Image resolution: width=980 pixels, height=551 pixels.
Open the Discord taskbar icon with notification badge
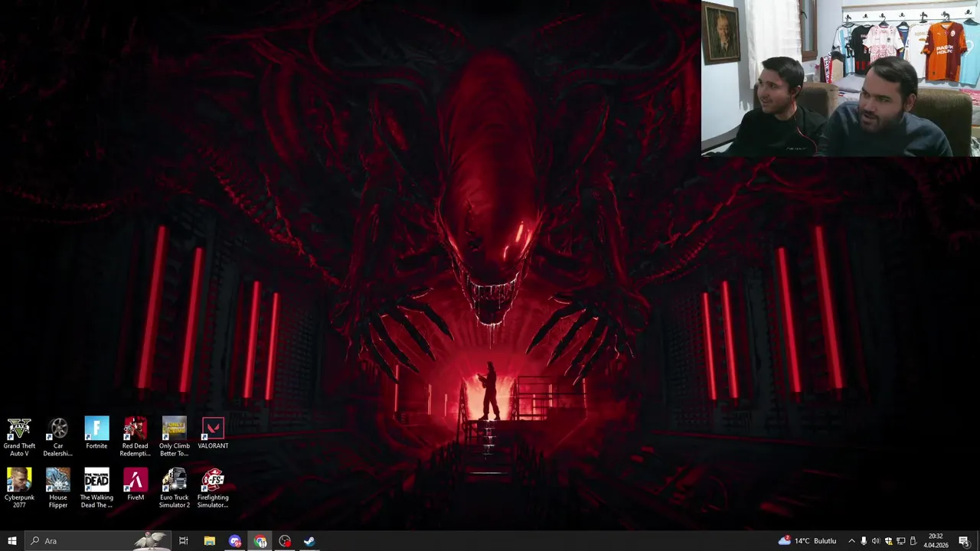(x=235, y=541)
